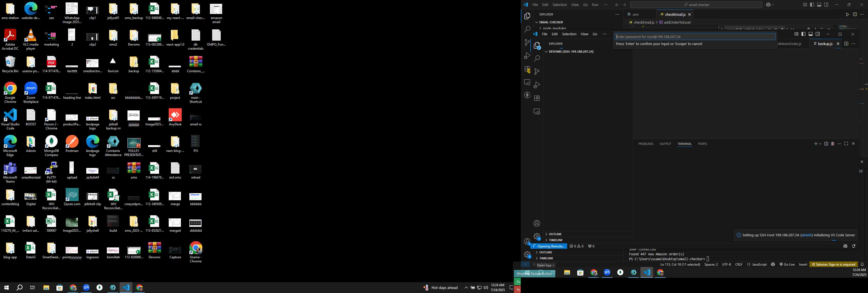Open Run menu in the email-checker window
This screenshot has height=293, width=868.
click(595, 5)
